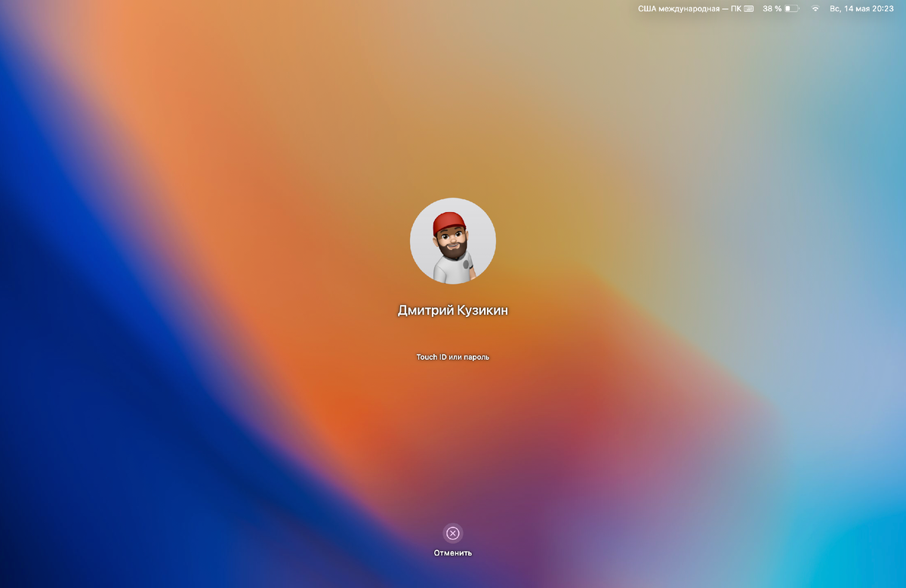Click the Touch ID или пароль hint
Image resolution: width=906 pixels, height=588 pixels.
pyautogui.click(x=453, y=357)
